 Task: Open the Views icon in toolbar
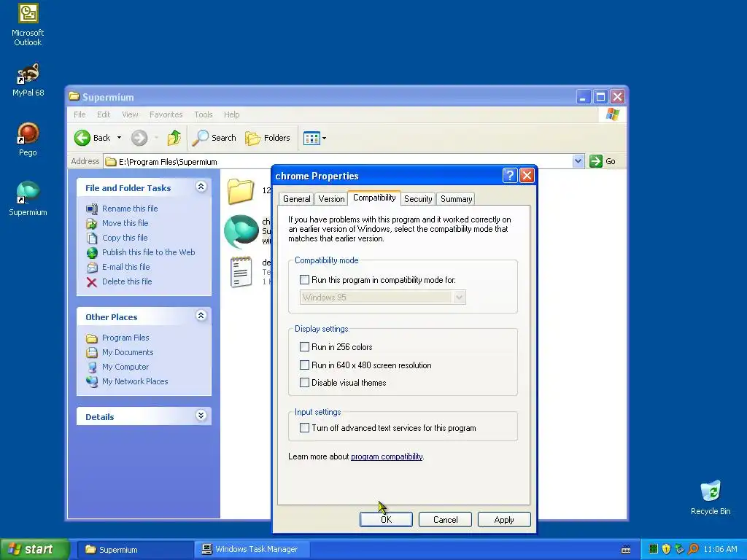(x=311, y=138)
